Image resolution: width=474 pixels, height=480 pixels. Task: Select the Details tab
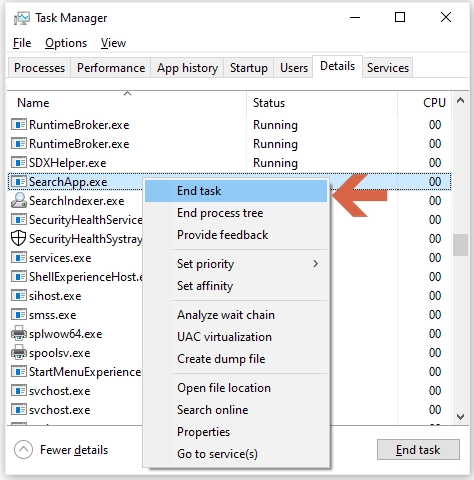click(337, 66)
